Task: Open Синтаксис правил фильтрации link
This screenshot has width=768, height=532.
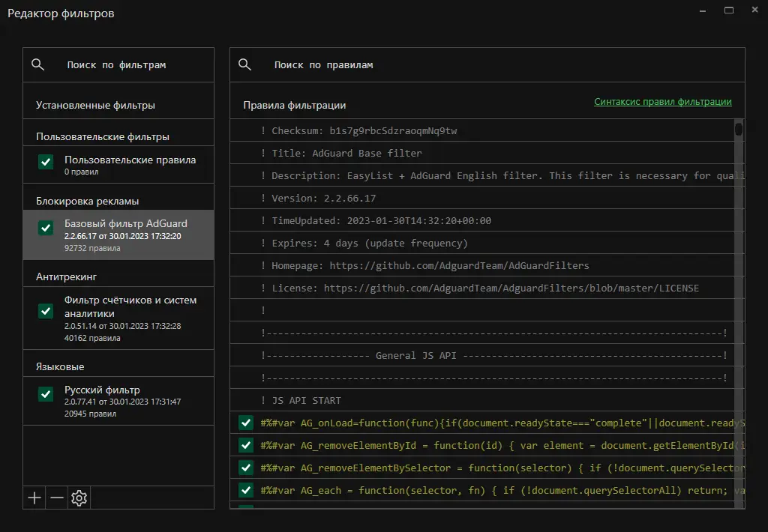Action: click(x=662, y=102)
